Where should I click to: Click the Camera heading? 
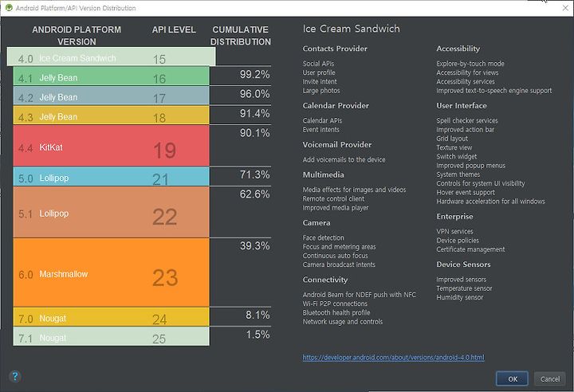[316, 222]
